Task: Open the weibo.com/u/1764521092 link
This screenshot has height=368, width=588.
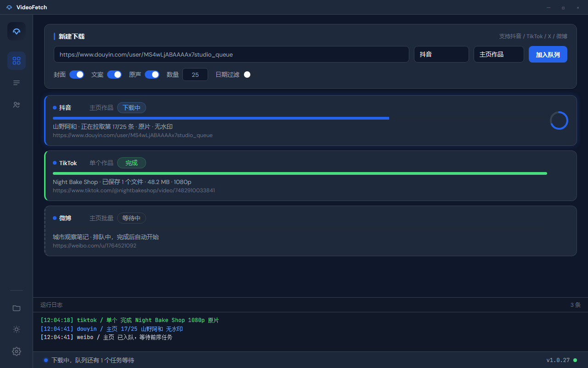Action: [x=95, y=246]
